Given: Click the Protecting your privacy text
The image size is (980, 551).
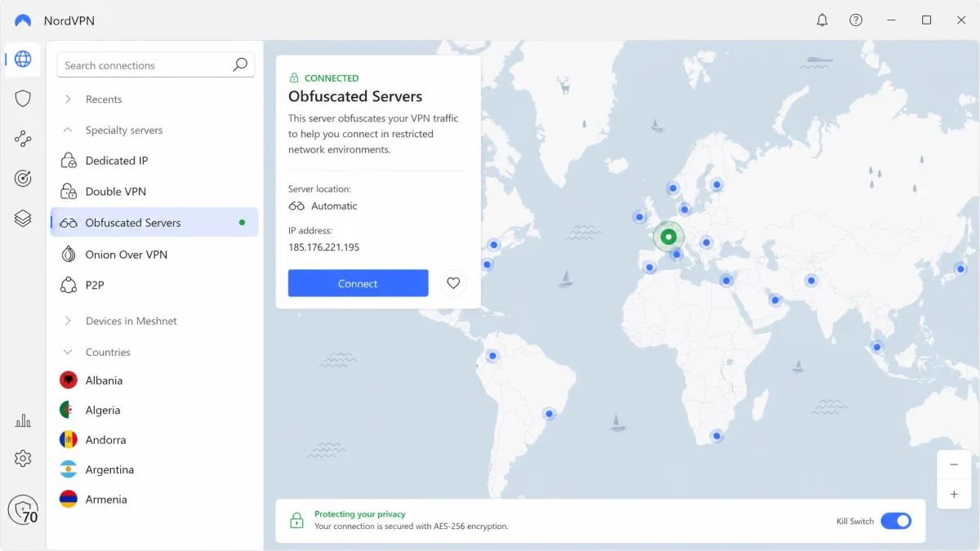Looking at the screenshot, I should point(360,514).
